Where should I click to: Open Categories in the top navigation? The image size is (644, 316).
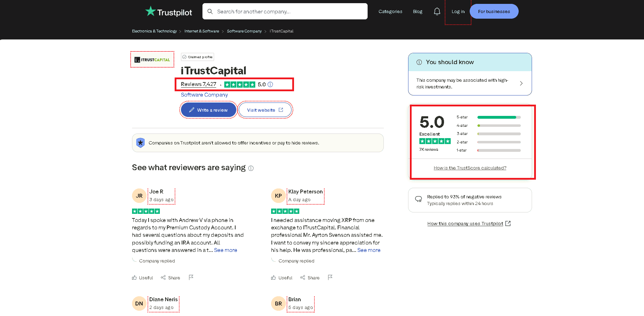390,12
